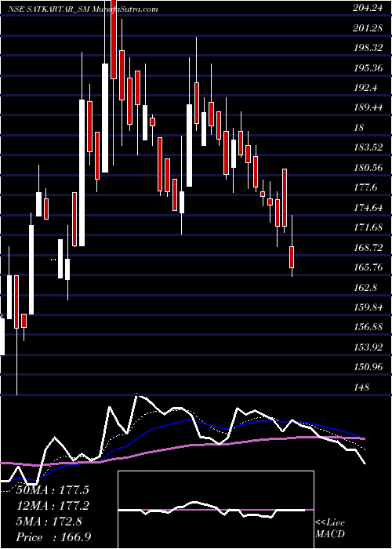Click the 204.24 price axis label
The width and height of the screenshot is (392, 549).
point(368,9)
